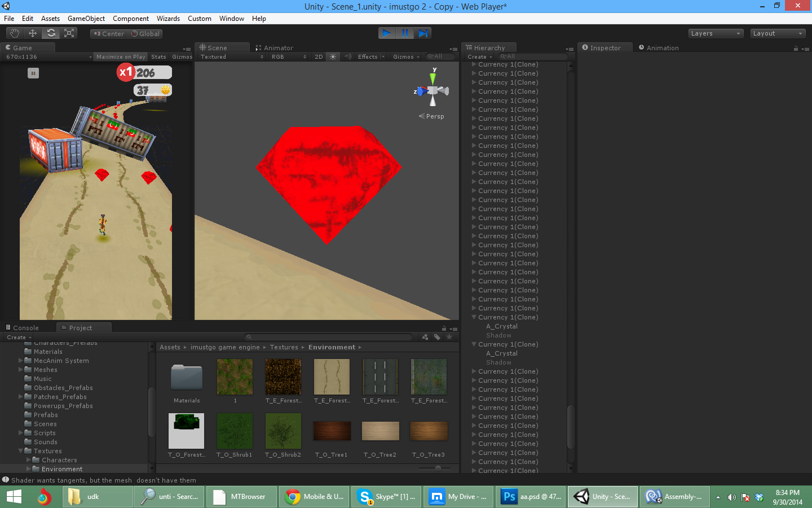The image size is (812, 508).
Task: Select Scripts folder in Project tree
Action: 40,433
